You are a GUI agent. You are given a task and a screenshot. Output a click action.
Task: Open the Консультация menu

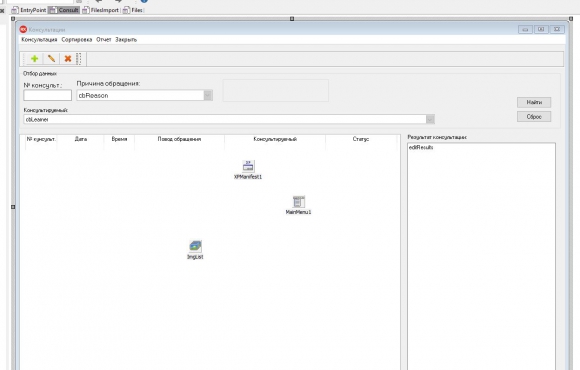tap(39, 40)
